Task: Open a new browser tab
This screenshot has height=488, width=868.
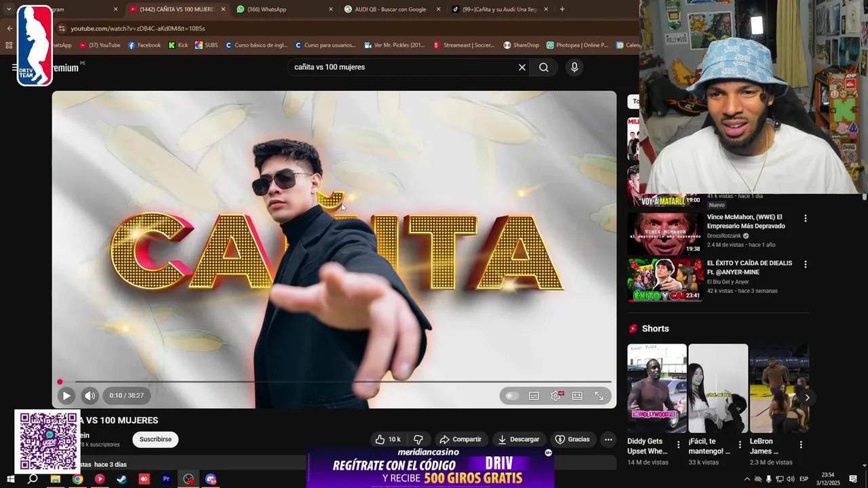Action: (x=562, y=9)
